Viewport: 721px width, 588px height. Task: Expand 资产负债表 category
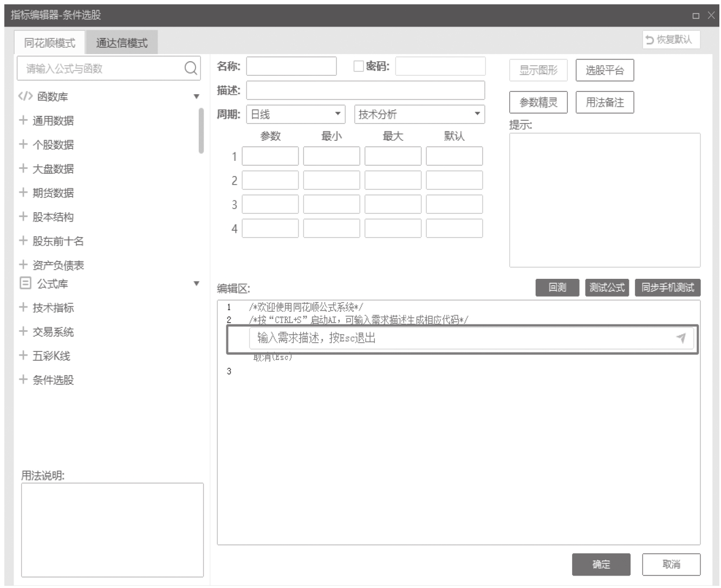pyautogui.click(x=23, y=265)
